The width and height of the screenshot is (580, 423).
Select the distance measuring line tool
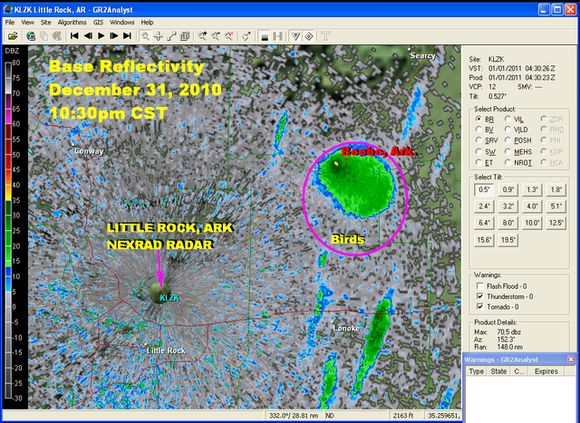coord(172,36)
